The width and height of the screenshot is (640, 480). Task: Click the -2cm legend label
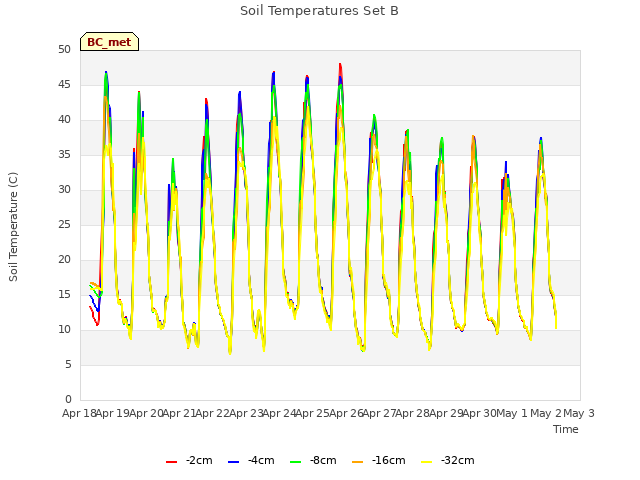coord(199,460)
